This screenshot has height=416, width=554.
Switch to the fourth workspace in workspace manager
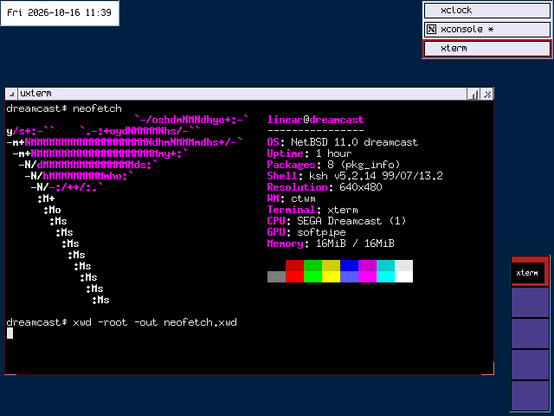pos(530,364)
